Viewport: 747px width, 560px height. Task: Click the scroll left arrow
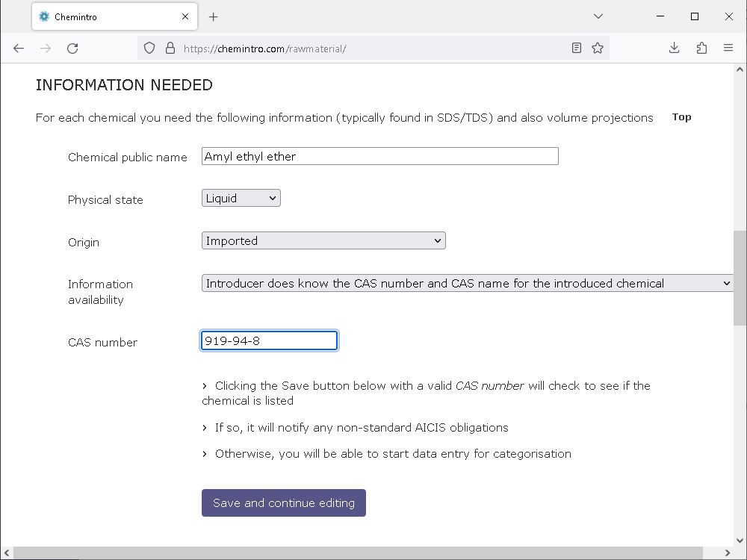6,553
